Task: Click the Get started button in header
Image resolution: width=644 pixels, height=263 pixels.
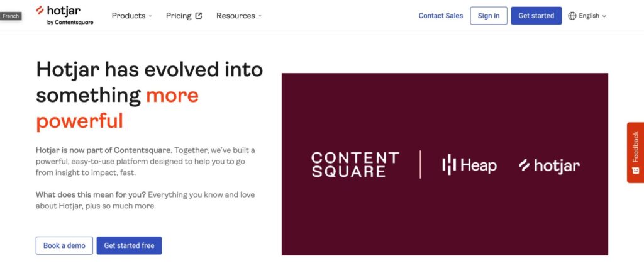Action: coord(536,16)
